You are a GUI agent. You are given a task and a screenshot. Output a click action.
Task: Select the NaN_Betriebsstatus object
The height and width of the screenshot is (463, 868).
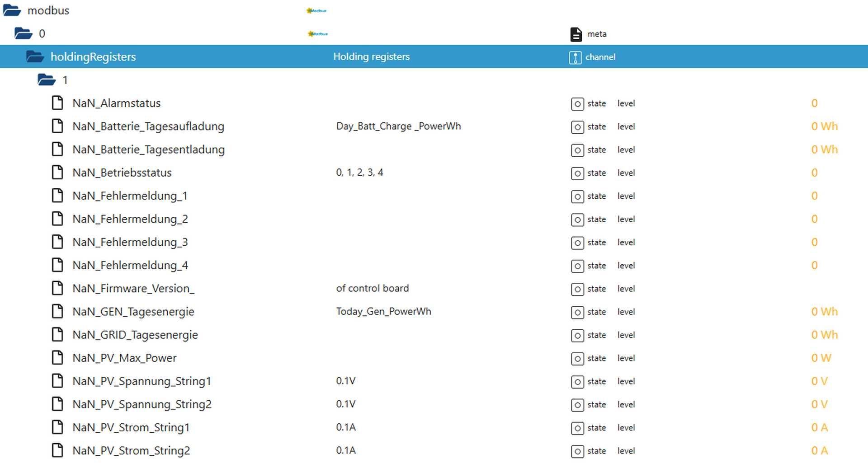[122, 173]
